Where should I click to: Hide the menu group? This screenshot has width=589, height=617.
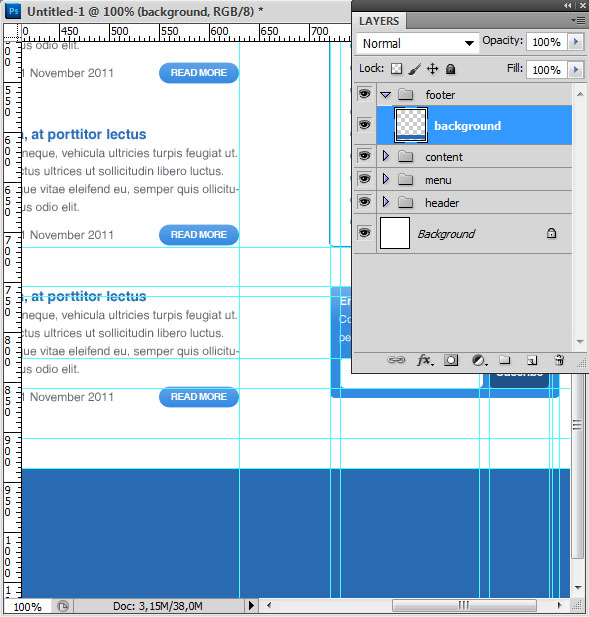pos(364,179)
